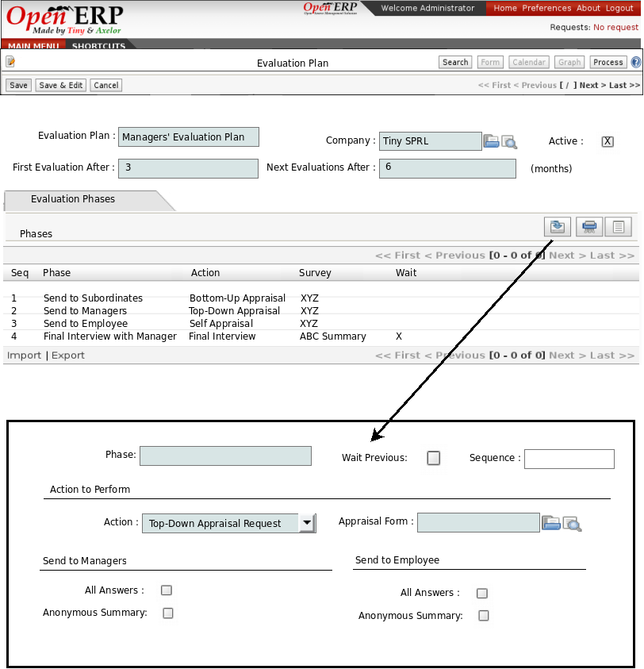Viewport: 644px width, 669px height.
Task: Open the Shortcuts menu tab
Action: pyautogui.click(x=98, y=46)
